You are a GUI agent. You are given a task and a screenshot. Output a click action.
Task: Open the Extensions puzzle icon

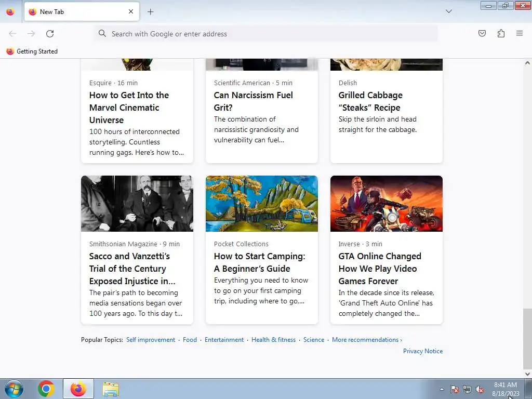tap(501, 33)
